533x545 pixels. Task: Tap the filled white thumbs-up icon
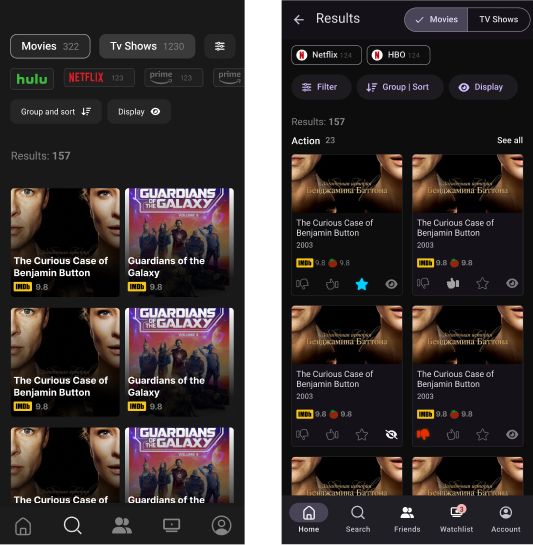pos(453,284)
